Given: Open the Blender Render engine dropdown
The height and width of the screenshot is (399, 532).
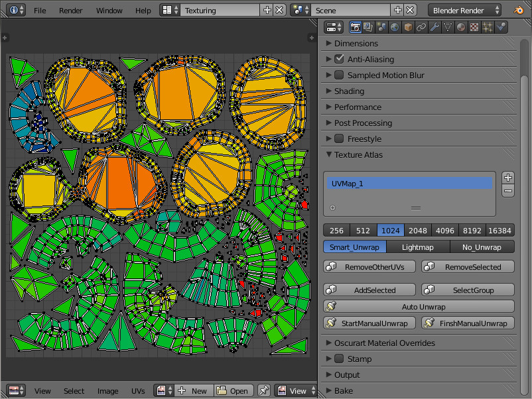Looking at the screenshot, I should (x=466, y=10).
